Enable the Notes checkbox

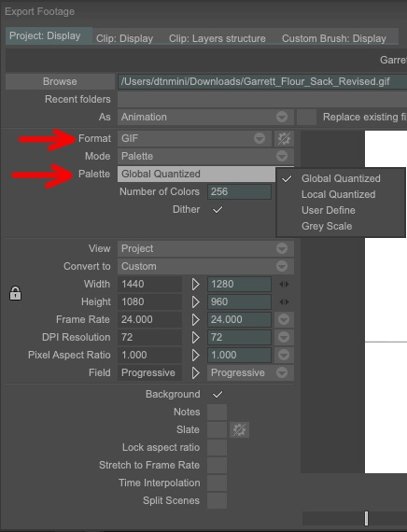pos(218,412)
